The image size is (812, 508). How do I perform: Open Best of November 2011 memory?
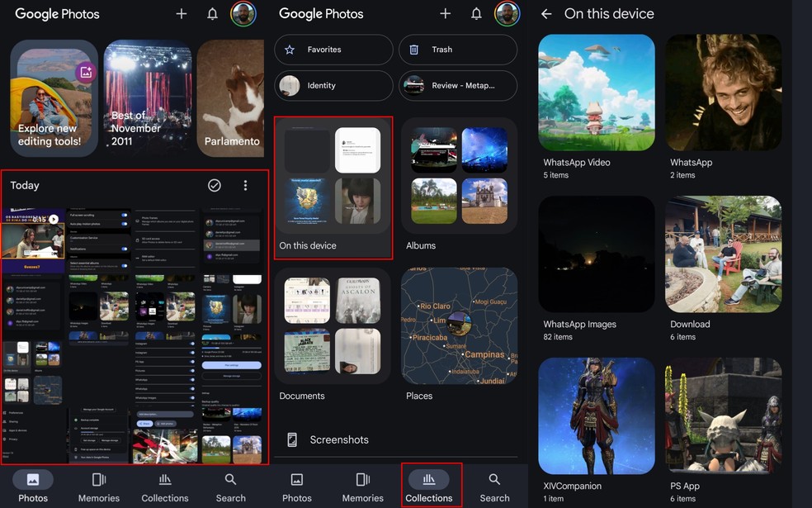pyautogui.click(x=148, y=98)
